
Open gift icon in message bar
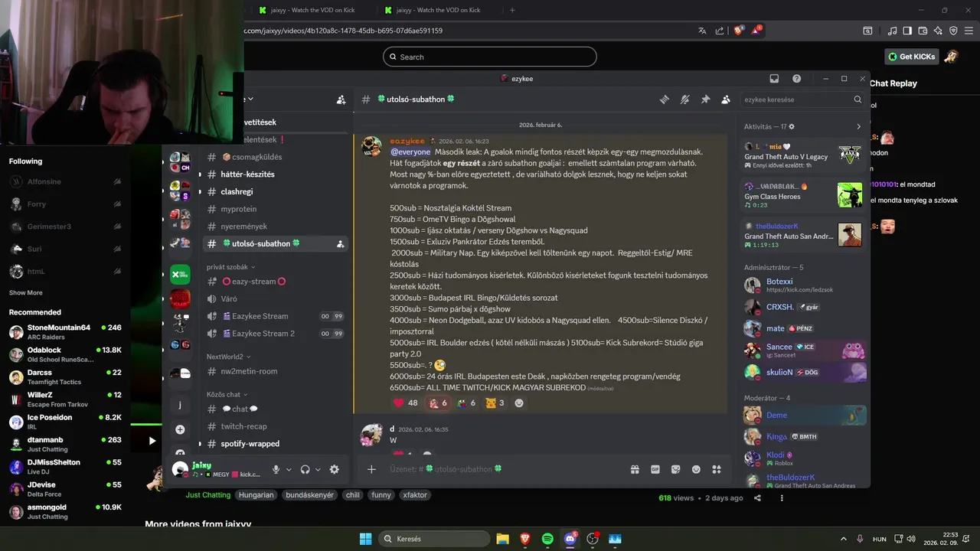tap(635, 469)
